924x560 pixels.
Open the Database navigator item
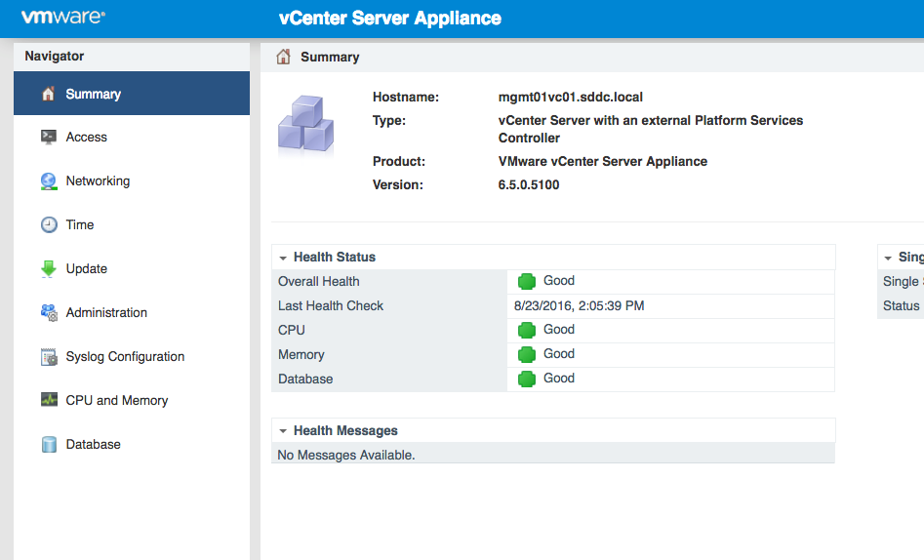(132, 445)
